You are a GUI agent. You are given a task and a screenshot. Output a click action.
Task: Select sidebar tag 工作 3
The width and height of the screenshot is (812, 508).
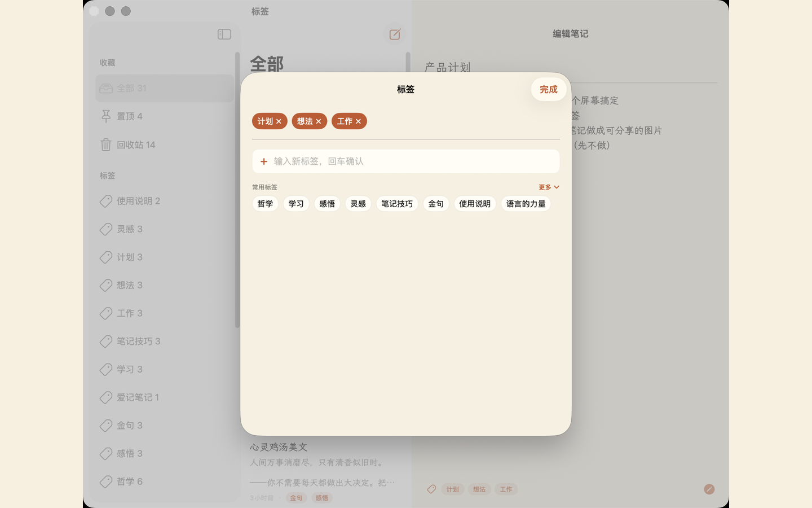point(165,313)
